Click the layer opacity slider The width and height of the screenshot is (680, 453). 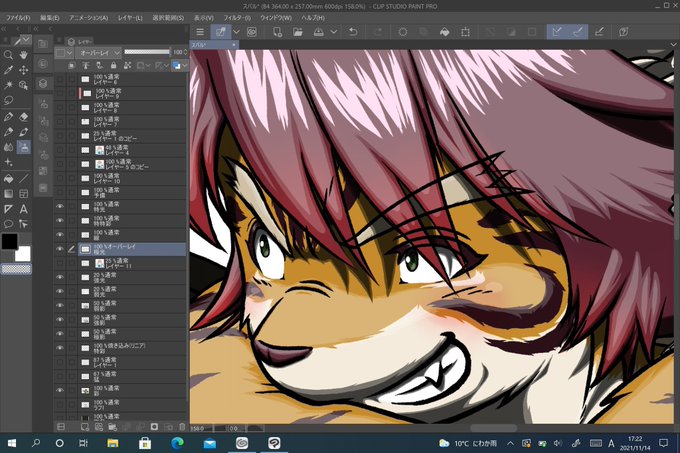pos(147,52)
